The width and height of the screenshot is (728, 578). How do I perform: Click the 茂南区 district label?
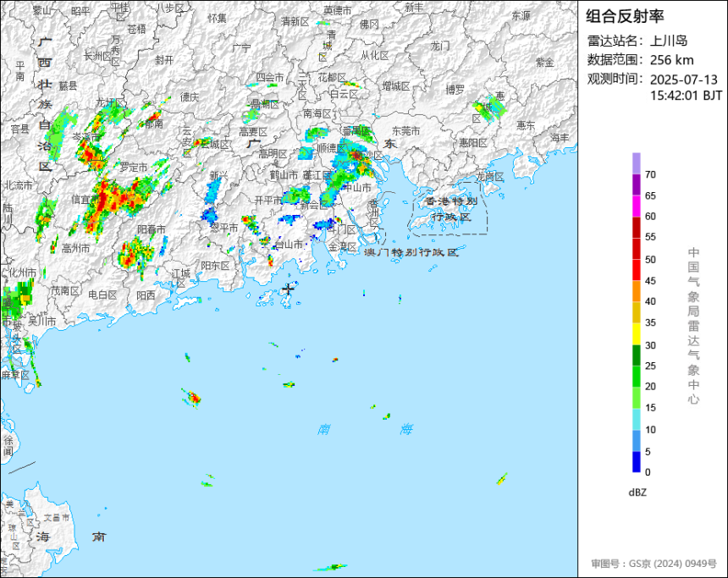coord(65,291)
